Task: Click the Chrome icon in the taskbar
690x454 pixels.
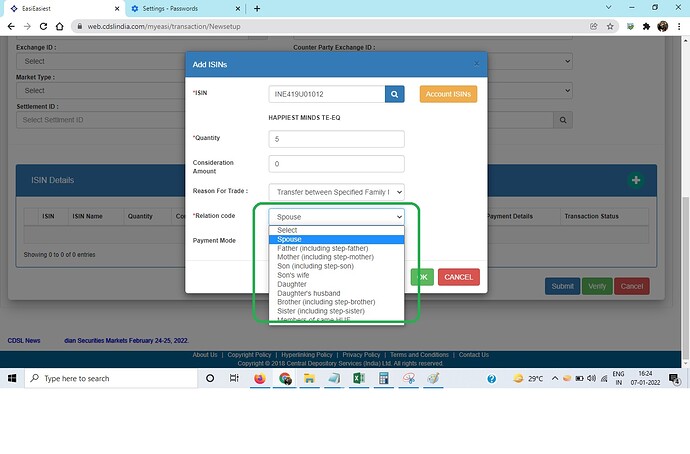Action: coord(285,378)
